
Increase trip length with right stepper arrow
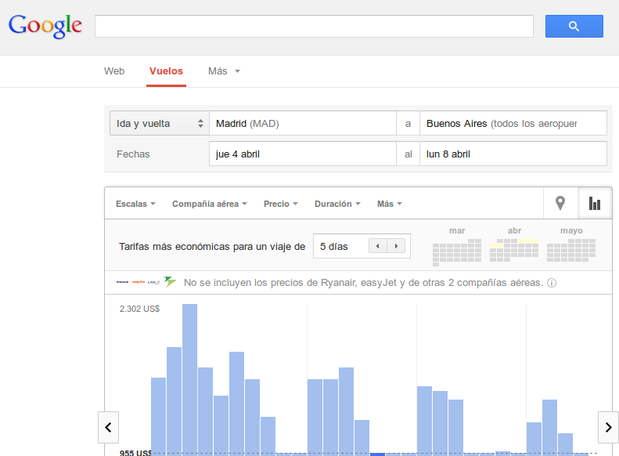398,246
